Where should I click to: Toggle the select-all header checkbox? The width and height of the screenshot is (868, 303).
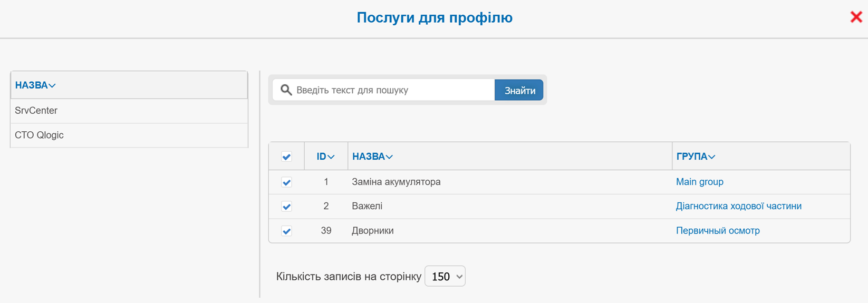pos(286,157)
